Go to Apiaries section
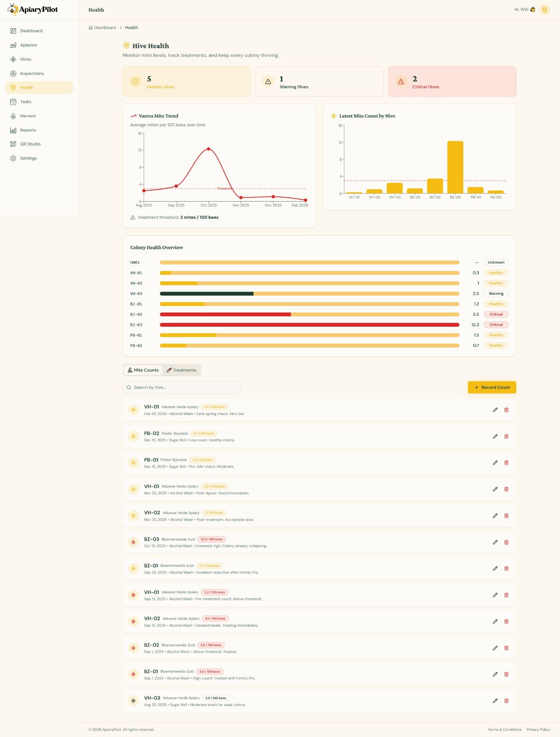560x737 pixels. click(39, 45)
